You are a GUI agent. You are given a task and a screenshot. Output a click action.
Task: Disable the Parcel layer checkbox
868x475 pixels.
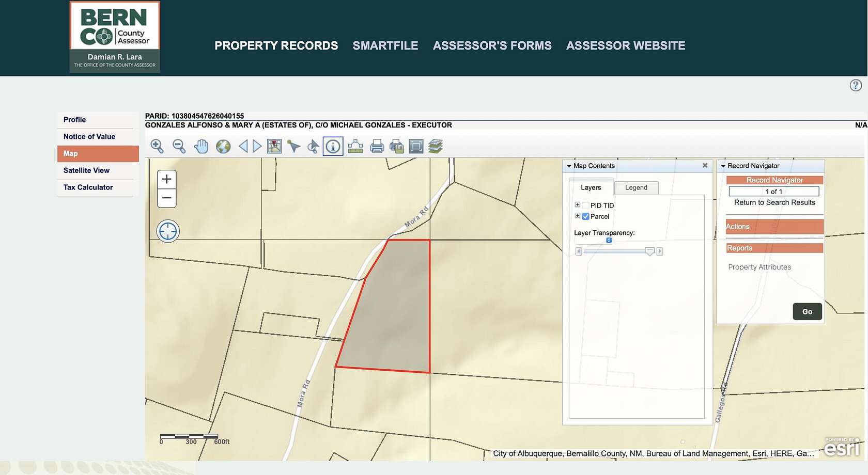585,216
